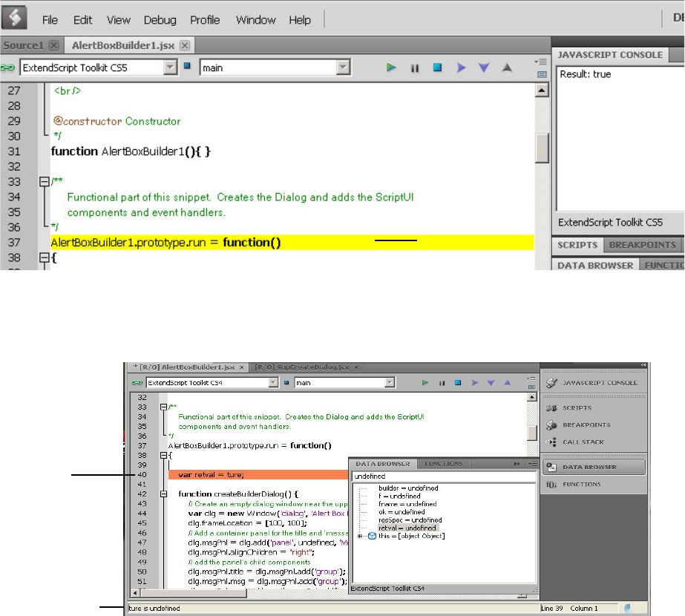Screen dimensions: 685x616
Task: Close AlertBoxBuilder1.jsx tab in CS4 window
Action: (x=242, y=367)
